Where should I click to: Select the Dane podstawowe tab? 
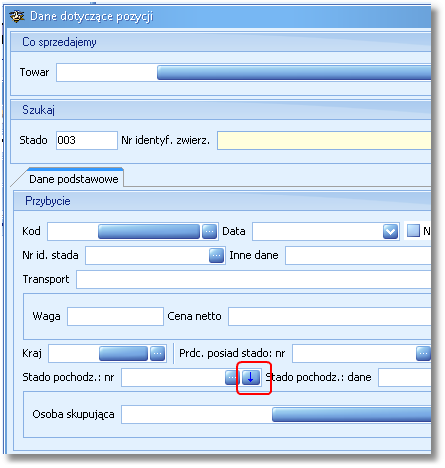pos(74,179)
